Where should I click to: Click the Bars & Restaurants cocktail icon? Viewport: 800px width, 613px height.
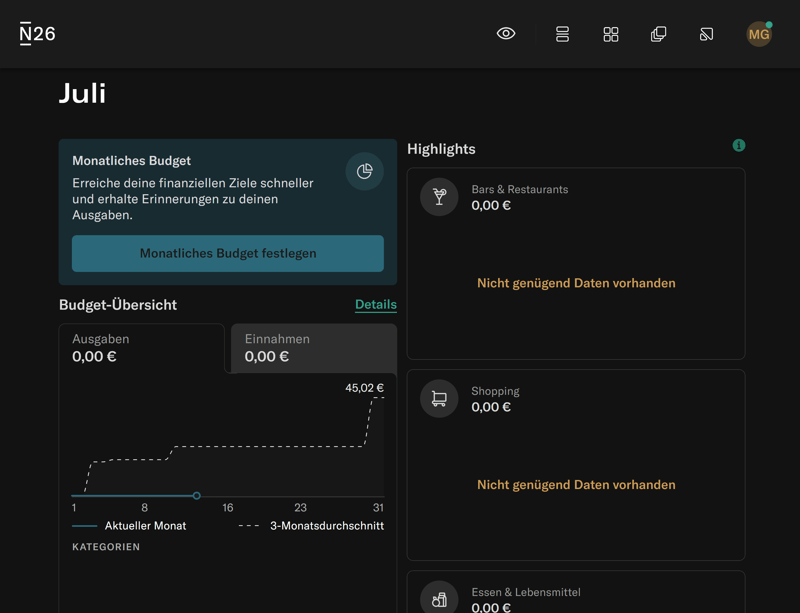(439, 197)
